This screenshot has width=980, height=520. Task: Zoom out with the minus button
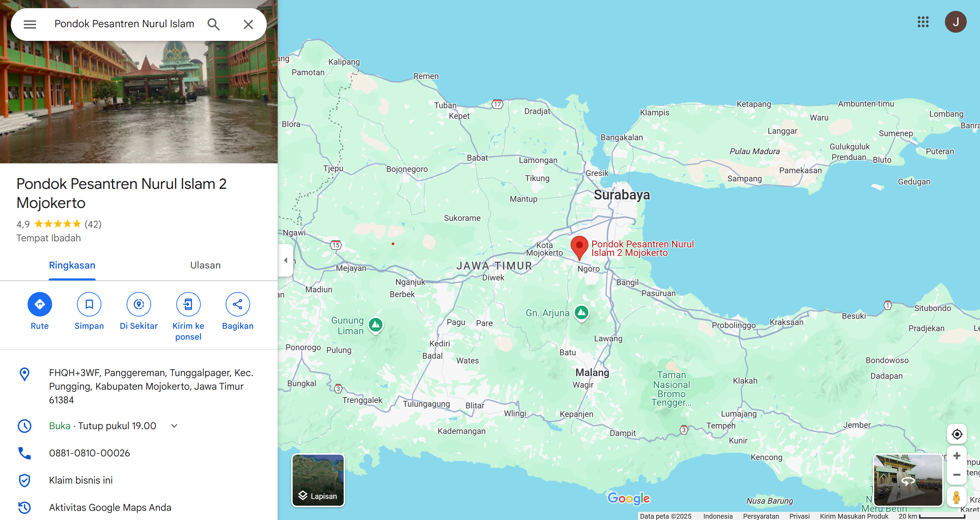[x=957, y=475]
